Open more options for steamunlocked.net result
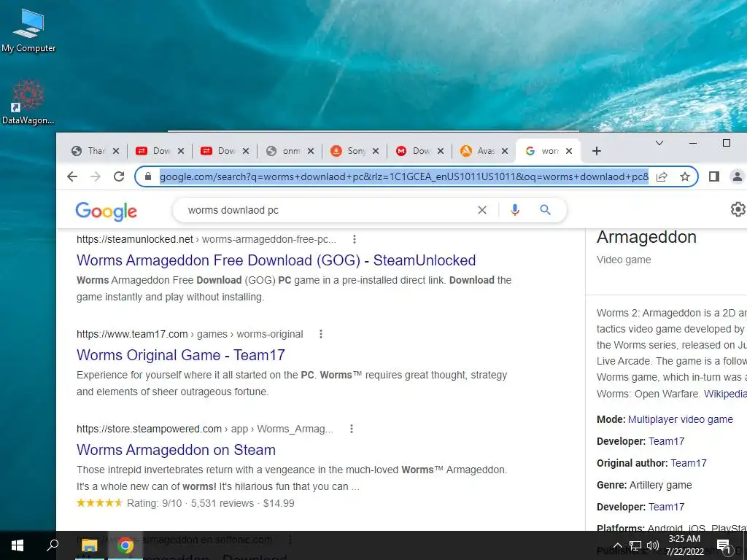Image resolution: width=747 pixels, height=560 pixels. click(x=355, y=239)
